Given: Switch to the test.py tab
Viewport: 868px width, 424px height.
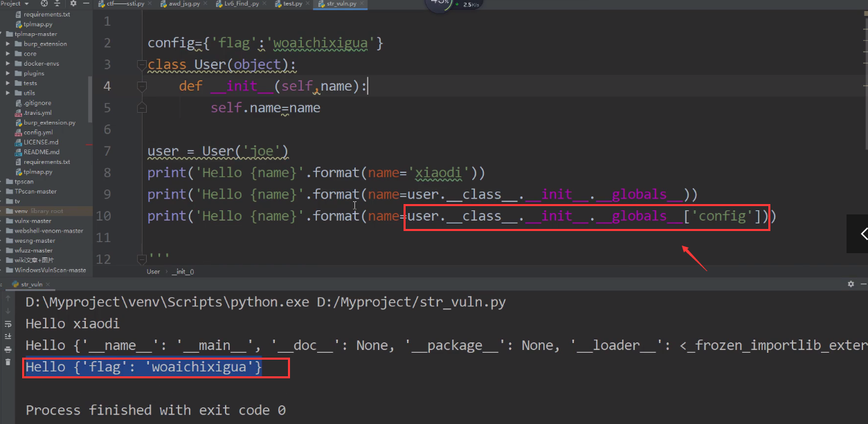Looking at the screenshot, I should point(291,3).
